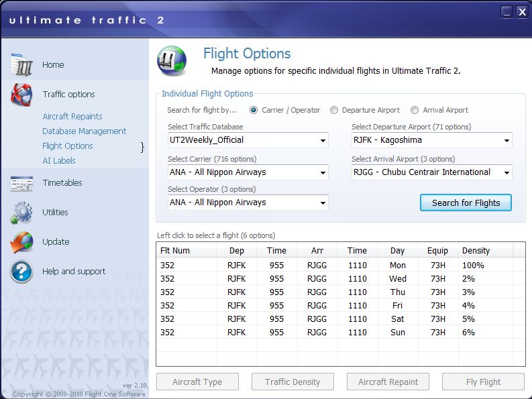
Task: Click the Ultimate Traffic globe logo
Action: [172, 61]
